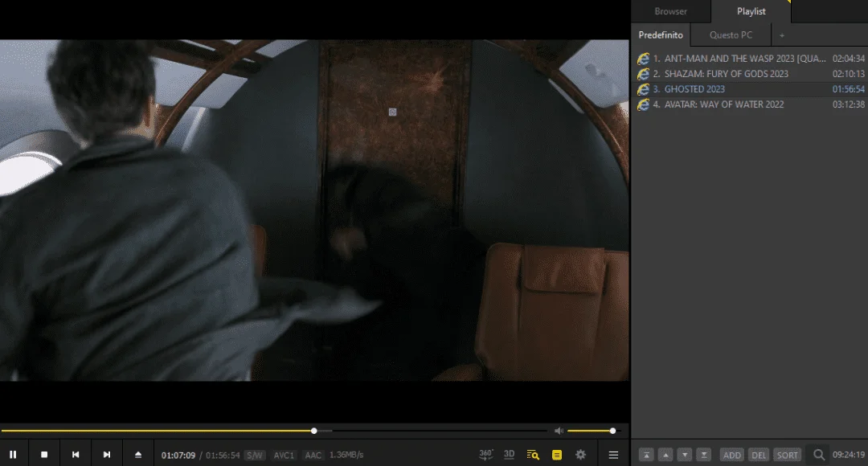Click the Ghosted item's browser icon
This screenshot has height=466, width=868.
click(x=643, y=89)
